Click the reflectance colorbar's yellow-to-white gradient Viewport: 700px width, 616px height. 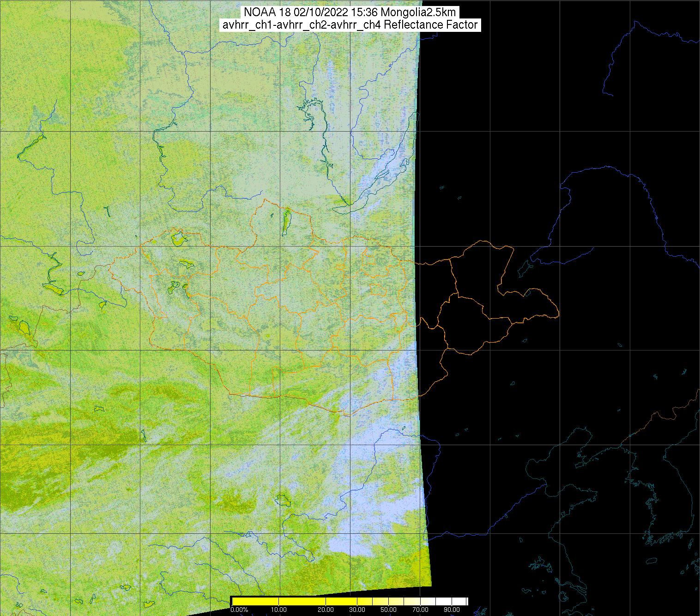[x=350, y=601]
